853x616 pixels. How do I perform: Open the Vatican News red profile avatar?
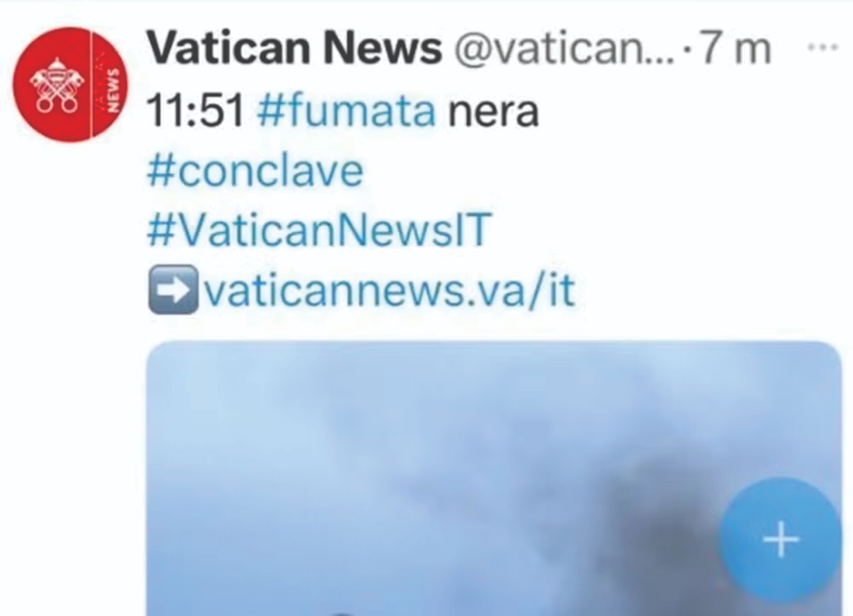click(x=70, y=85)
